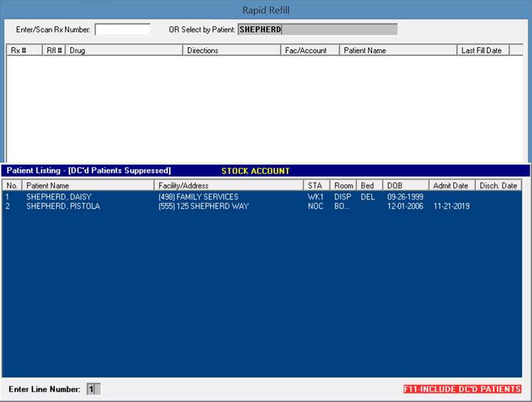Viewport: 532px width, 402px height.
Task: Click the Drug column header
Action: (124, 50)
